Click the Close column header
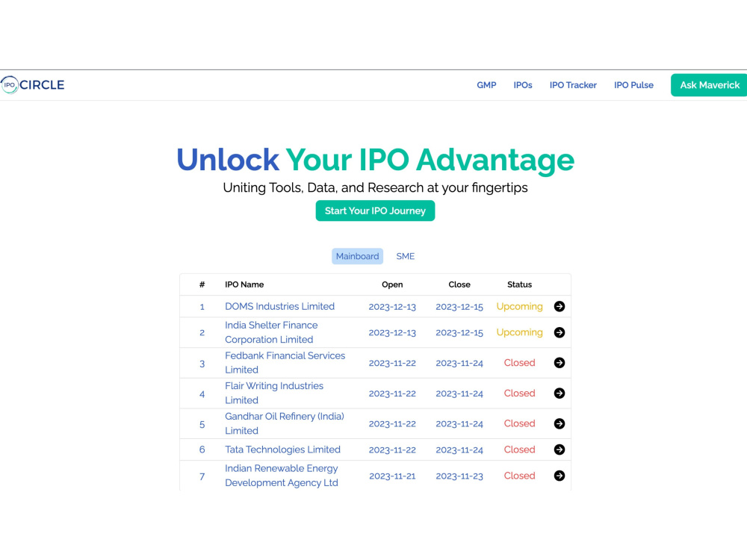 tap(459, 284)
